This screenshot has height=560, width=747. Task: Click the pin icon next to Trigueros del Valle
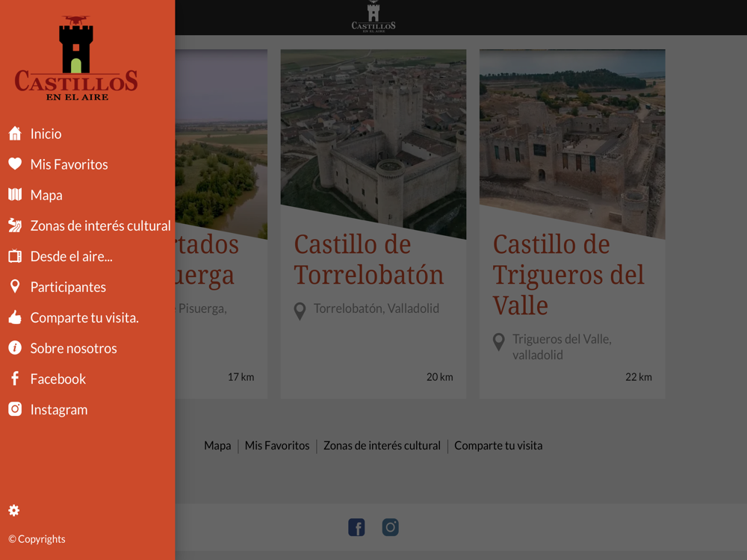coord(499,342)
